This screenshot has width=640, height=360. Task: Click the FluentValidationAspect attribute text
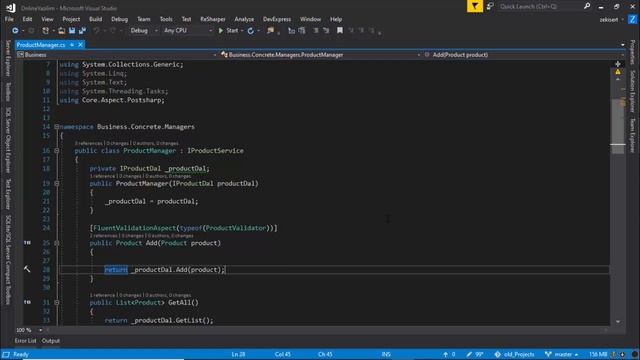coord(135,228)
